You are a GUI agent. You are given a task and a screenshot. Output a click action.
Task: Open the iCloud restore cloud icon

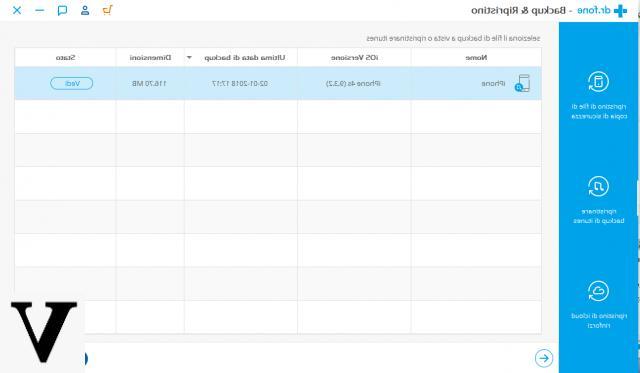coord(598,291)
